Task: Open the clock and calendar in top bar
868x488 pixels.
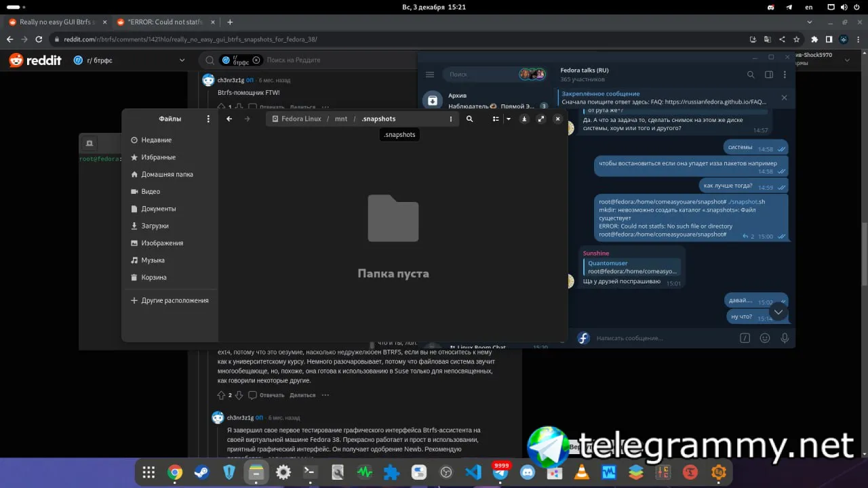Action: pos(433,7)
